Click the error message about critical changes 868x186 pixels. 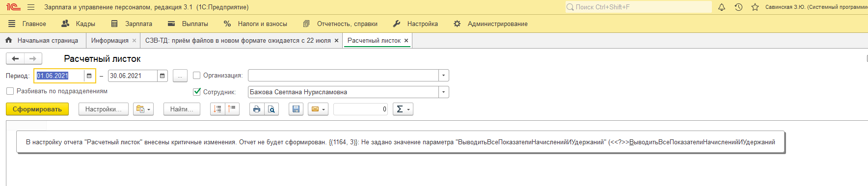click(401, 142)
